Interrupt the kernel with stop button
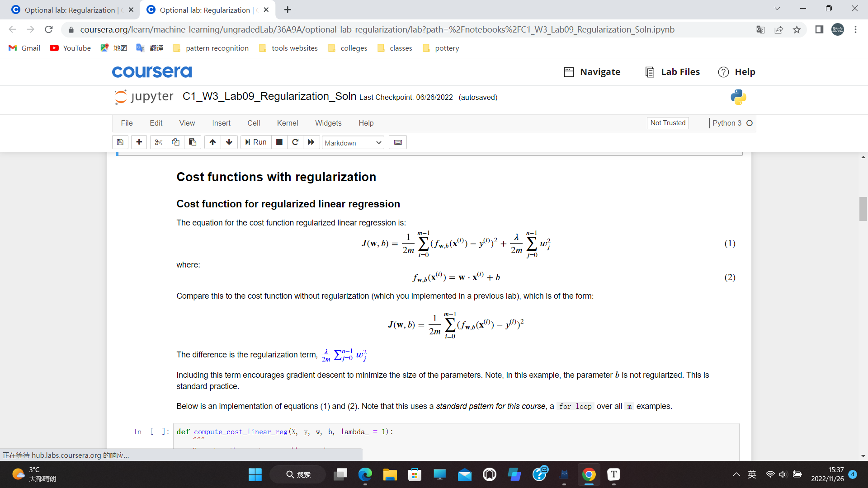The image size is (868, 488). point(279,142)
